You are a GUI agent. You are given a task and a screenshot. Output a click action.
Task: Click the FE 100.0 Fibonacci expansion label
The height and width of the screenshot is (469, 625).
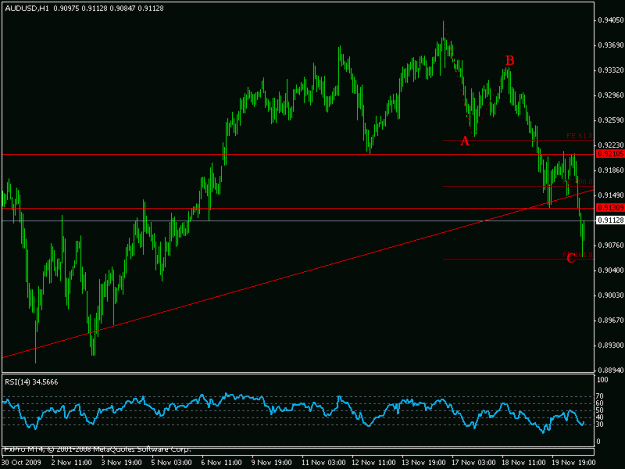point(578,182)
